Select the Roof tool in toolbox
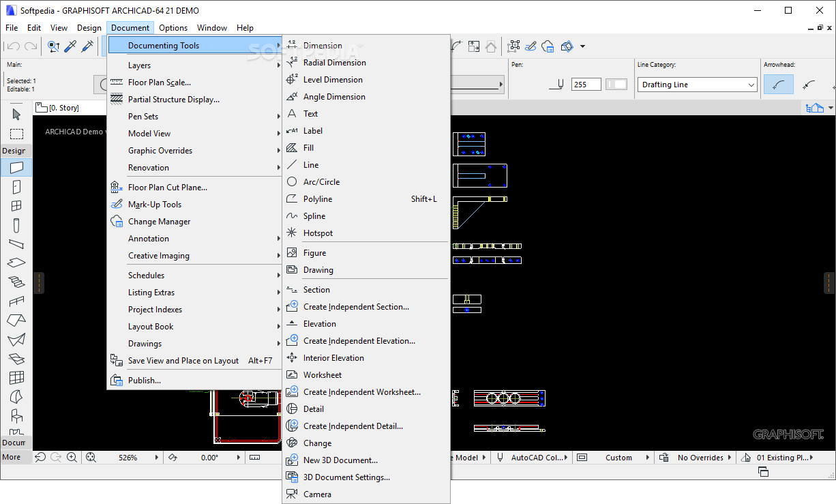The image size is (836, 504). pos(16,320)
